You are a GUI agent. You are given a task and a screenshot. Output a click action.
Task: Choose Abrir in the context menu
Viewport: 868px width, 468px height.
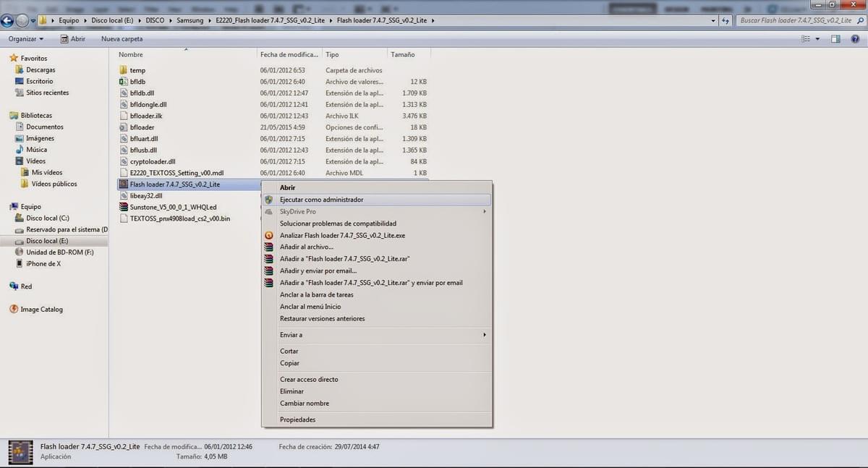click(x=287, y=187)
